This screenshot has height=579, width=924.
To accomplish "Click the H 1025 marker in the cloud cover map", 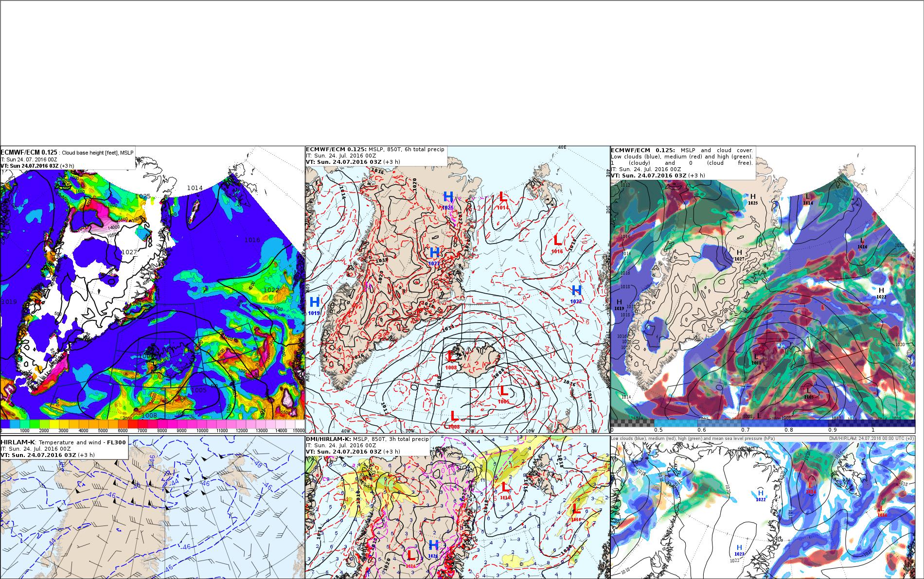I will pos(753,198).
